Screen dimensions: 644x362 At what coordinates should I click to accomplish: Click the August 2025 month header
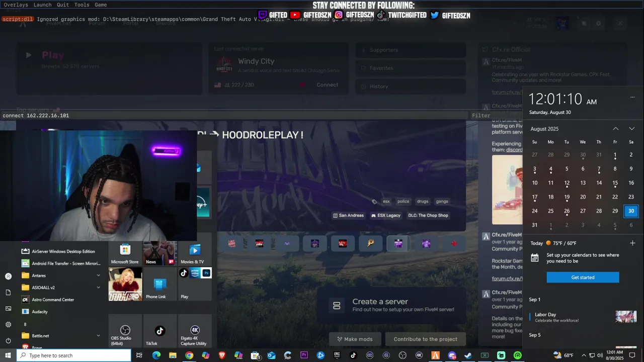[x=544, y=129]
